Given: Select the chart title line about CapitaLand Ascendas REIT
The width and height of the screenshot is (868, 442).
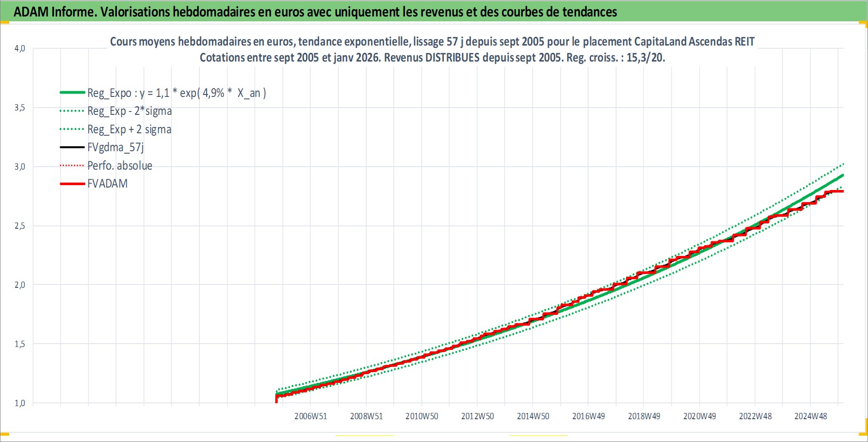Looking at the screenshot, I should [432, 42].
